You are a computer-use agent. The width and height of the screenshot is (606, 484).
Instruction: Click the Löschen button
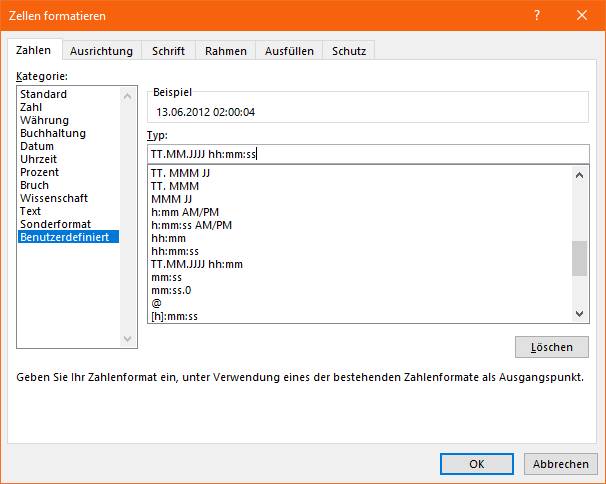coord(552,347)
